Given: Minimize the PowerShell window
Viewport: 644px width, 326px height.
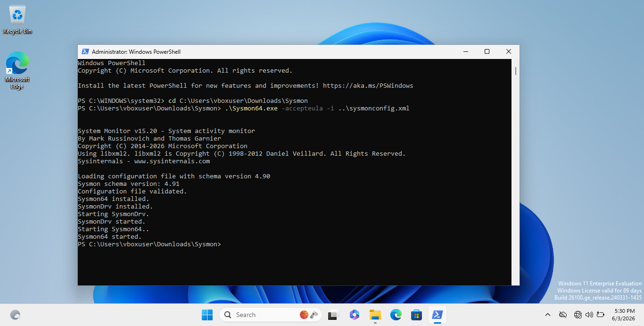Looking at the screenshot, I should point(465,52).
